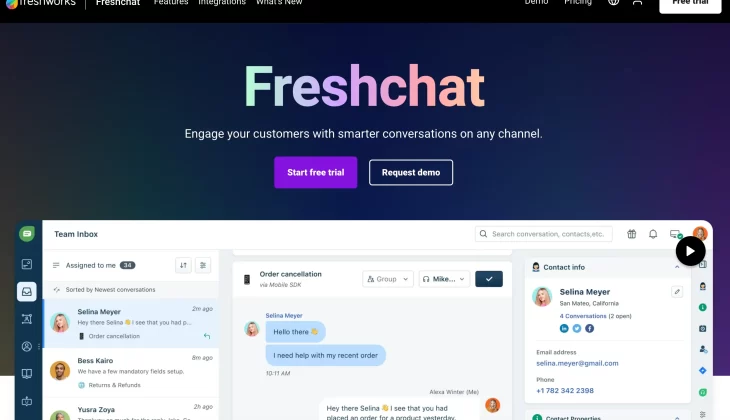Go to the Pricing page
730x420 pixels.
coord(578,2)
